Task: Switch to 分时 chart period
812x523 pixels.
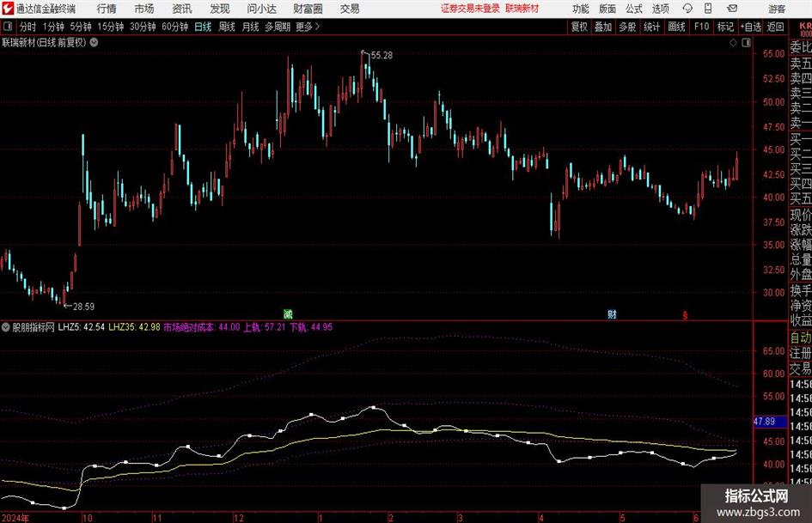Action: click(x=27, y=27)
